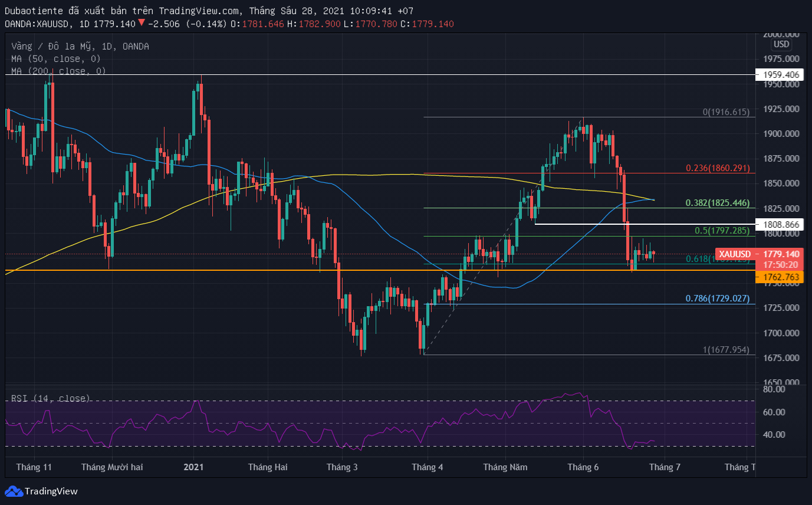Click the 1975.000 price axis tick
This screenshot has width=812, height=505.
tap(781, 59)
